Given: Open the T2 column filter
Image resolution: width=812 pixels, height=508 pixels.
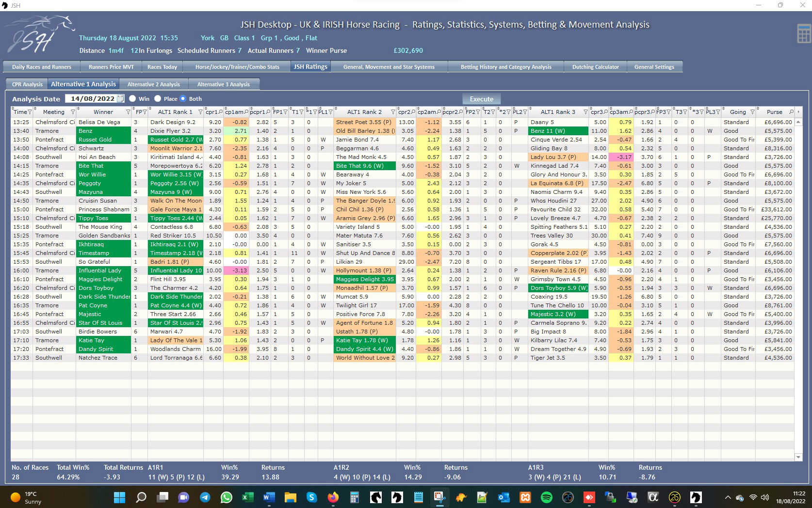Looking at the screenshot, I should tap(493, 112).
